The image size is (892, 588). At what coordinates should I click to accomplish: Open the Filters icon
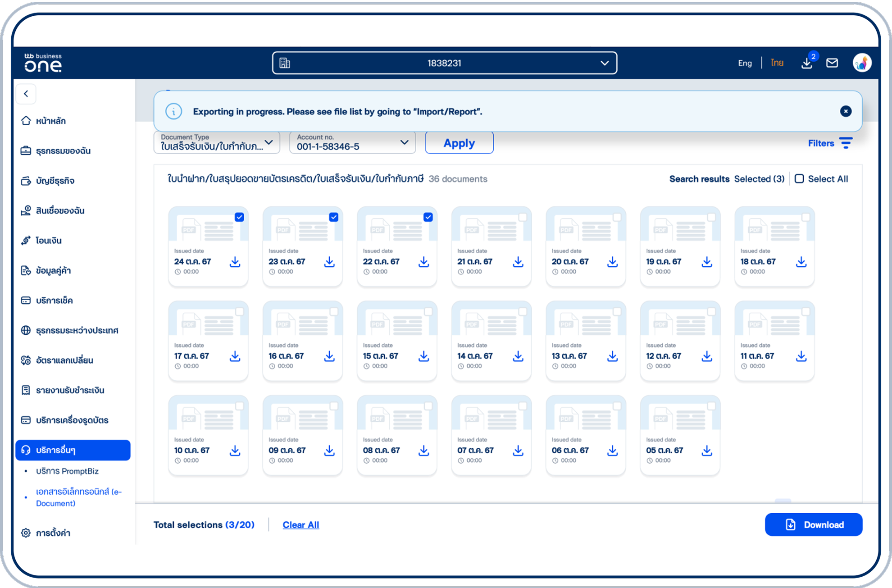click(x=846, y=143)
